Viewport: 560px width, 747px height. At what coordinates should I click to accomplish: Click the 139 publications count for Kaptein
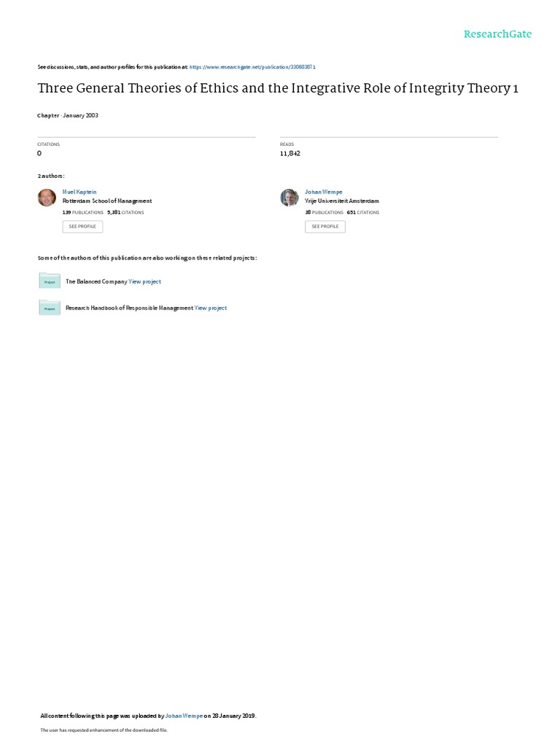tap(83, 212)
